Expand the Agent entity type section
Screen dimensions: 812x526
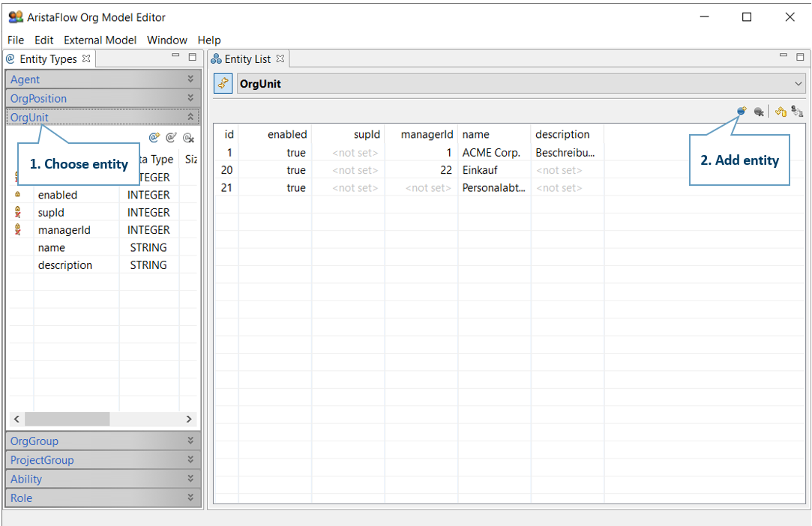coord(190,79)
